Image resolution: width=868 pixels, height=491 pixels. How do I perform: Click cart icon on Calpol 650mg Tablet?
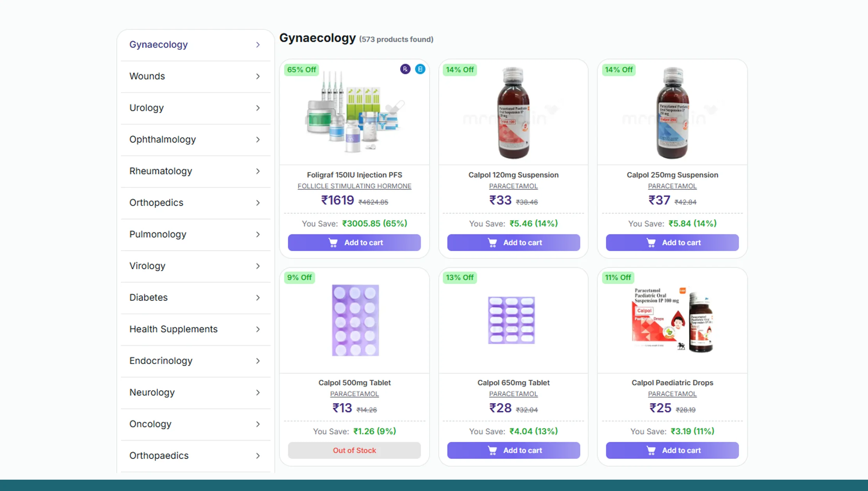click(492, 450)
